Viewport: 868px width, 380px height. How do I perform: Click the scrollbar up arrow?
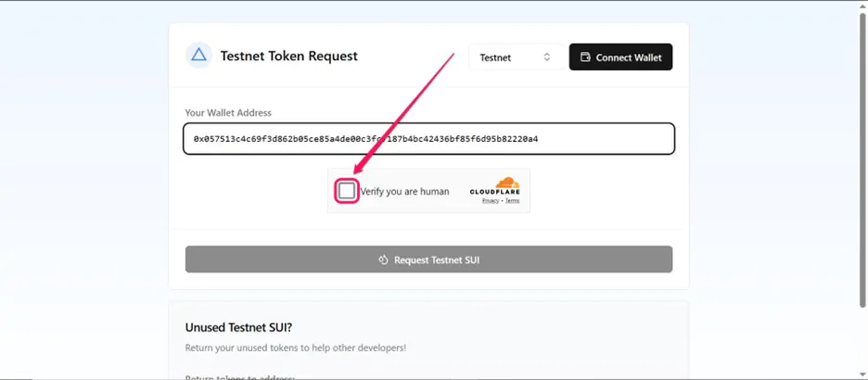pyautogui.click(x=862, y=5)
